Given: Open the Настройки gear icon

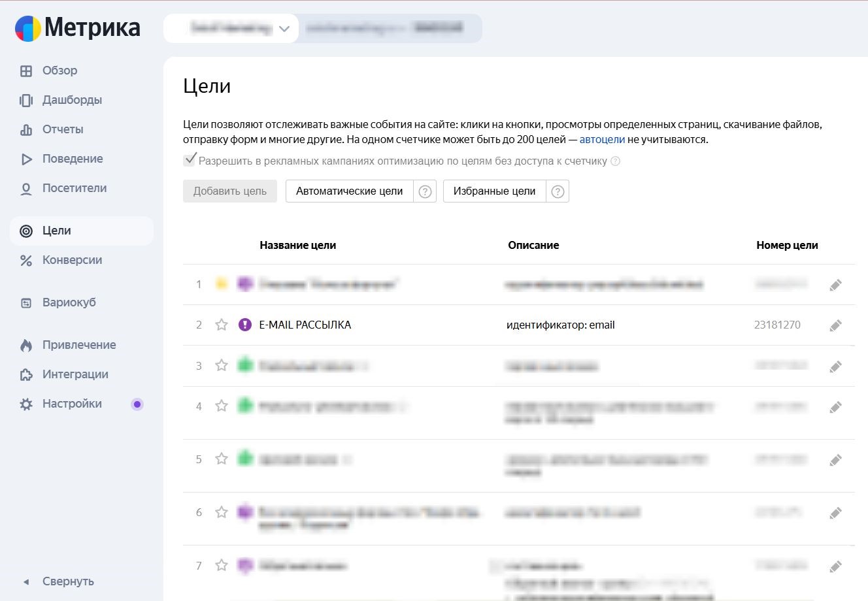Looking at the screenshot, I should pos(26,404).
